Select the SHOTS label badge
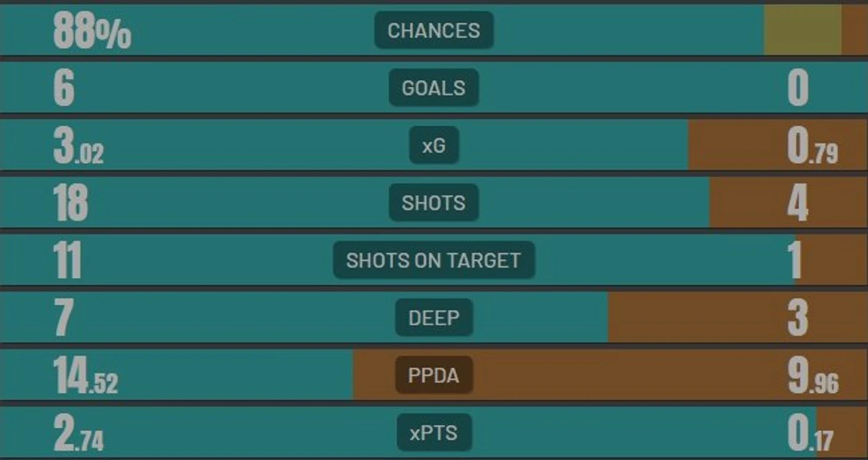Viewport: 868px width, 460px height. pyautogui.click(x=434, y=202)
